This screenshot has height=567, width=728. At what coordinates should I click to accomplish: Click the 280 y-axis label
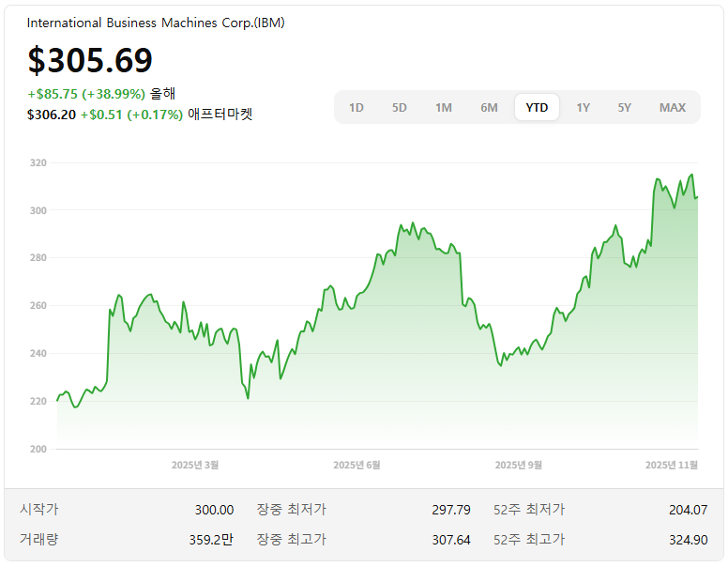point(38,257)
